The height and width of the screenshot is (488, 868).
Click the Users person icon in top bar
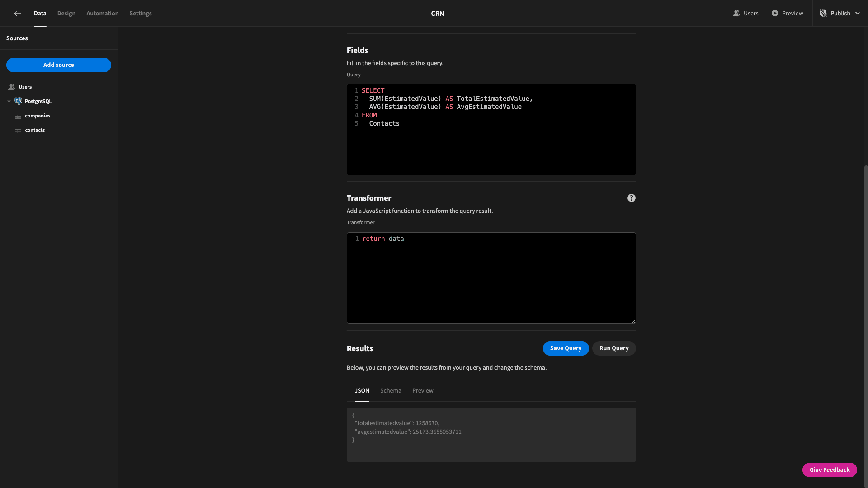pyautogui.click(x=736, y=14)
